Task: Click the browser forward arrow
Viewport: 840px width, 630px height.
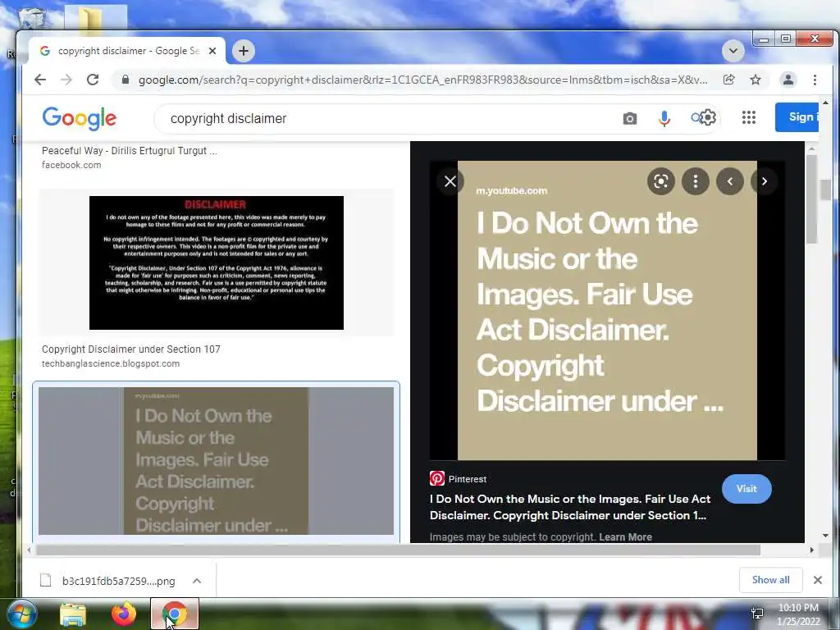Action: 66,80
